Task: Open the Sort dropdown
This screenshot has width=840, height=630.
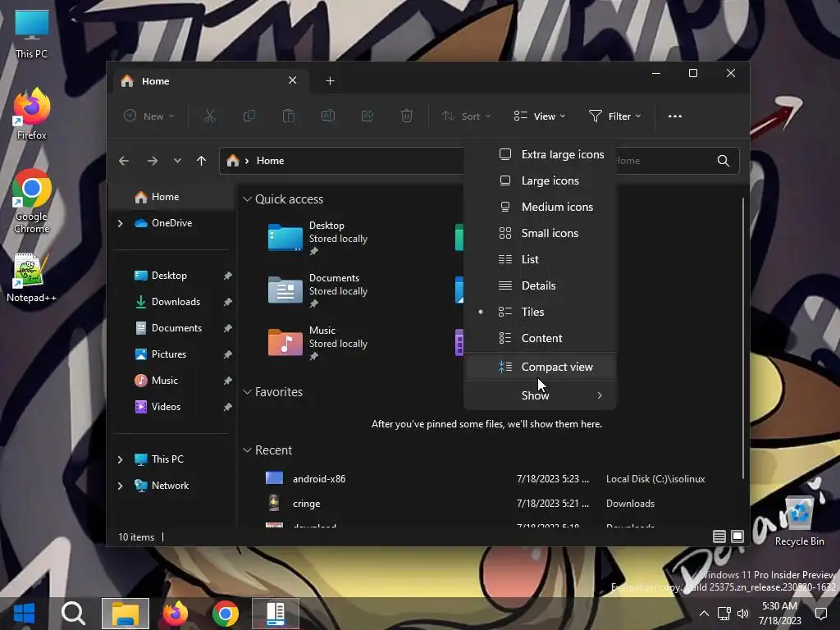Action: (x=466, y=116)
